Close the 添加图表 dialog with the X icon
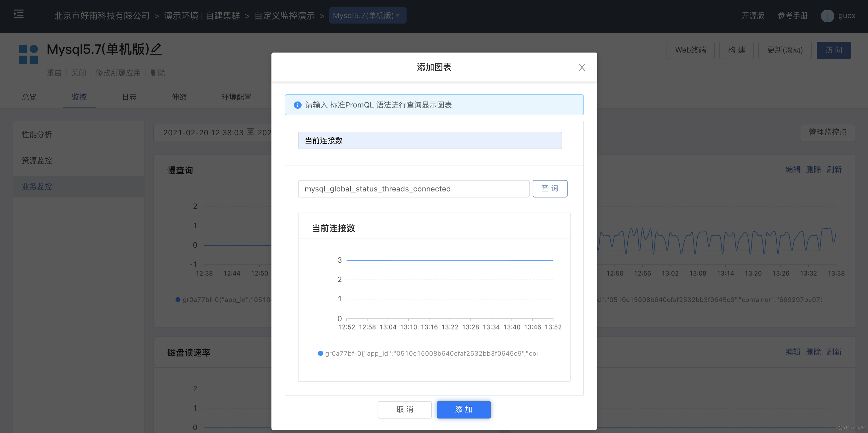 point(582,67)
